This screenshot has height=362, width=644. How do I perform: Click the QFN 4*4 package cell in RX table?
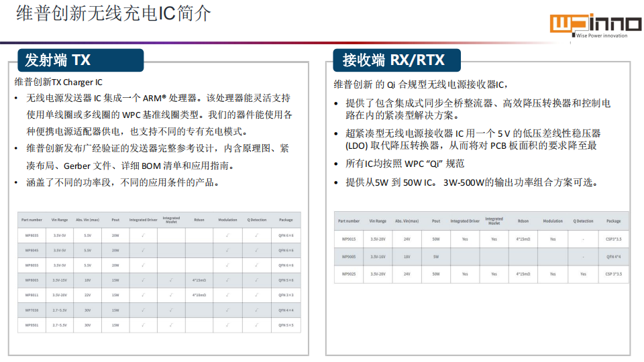614,257
